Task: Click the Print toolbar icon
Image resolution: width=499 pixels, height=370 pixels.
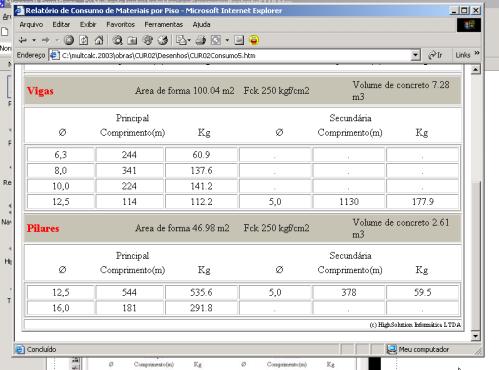Action: (x=200, y=41)
